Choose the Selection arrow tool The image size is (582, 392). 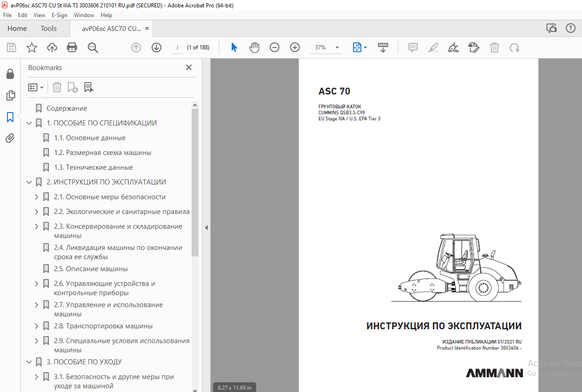[234, 48]
